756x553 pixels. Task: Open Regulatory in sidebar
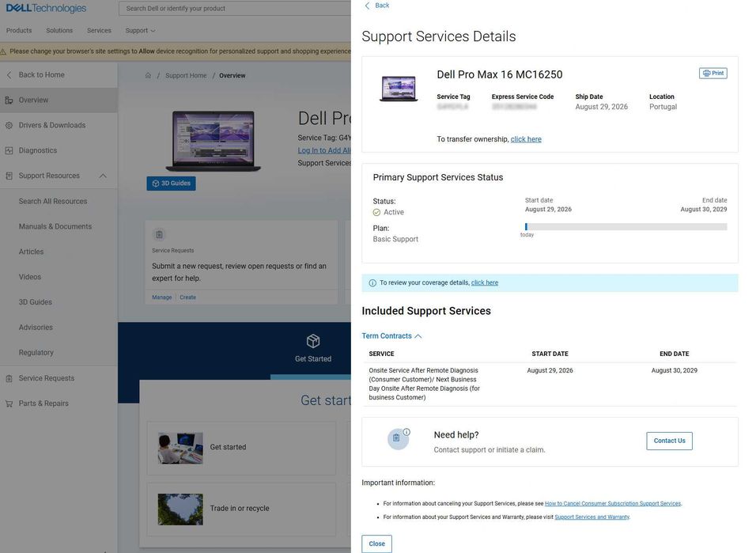tap(36, 353)
